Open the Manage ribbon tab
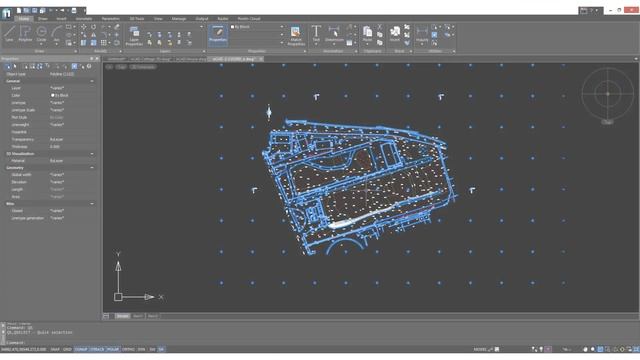The height and width of the screenshot is (360, 640). click(179, 19)
